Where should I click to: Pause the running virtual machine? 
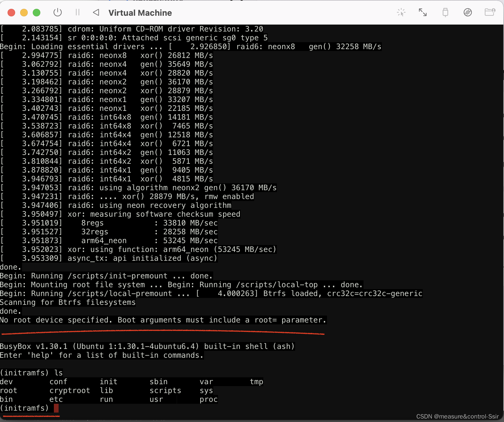coord(78,13)
